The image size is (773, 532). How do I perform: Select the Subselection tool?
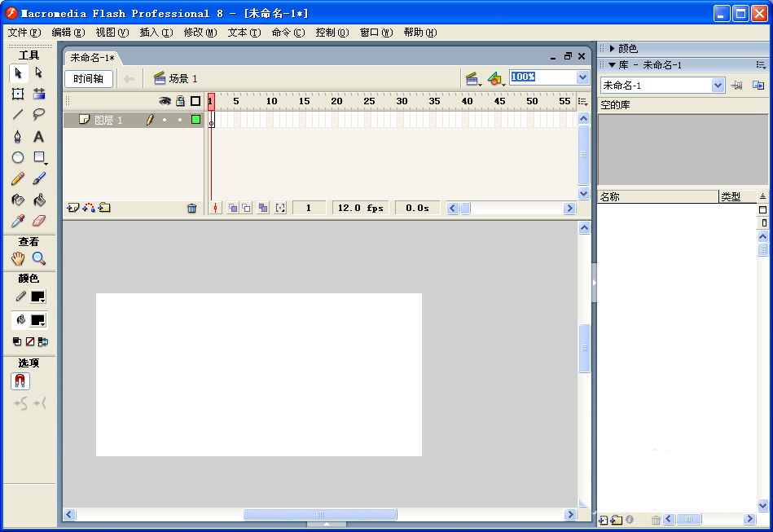(x=39, y=73)
